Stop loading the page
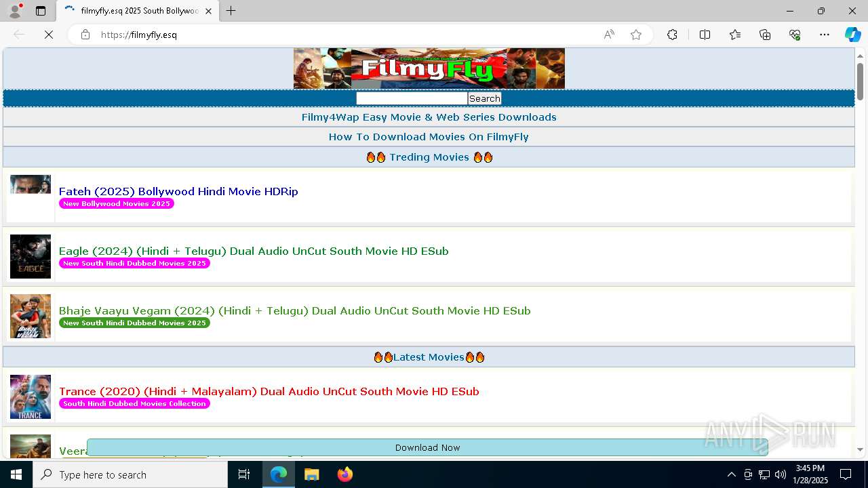868x488 pixels. (49, 35)
